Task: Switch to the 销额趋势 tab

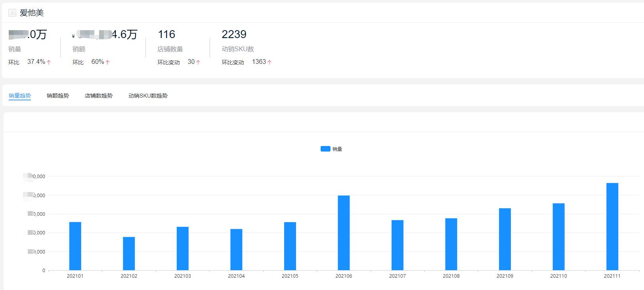Action: (x=58, y=96)
